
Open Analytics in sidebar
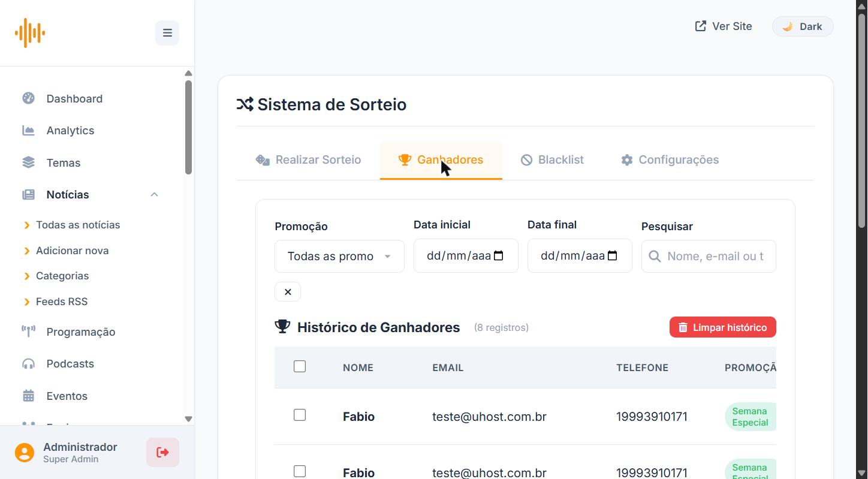(70, 130)
